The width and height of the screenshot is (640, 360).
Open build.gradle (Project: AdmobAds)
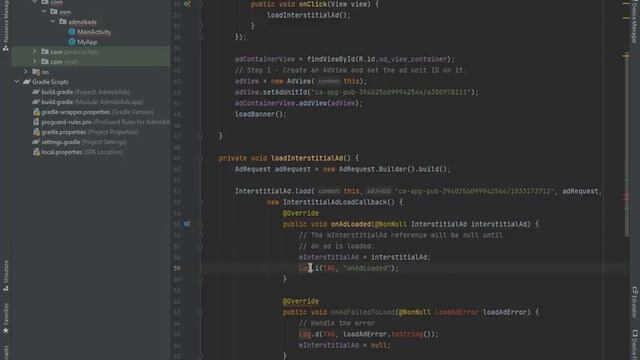[86, 92]
